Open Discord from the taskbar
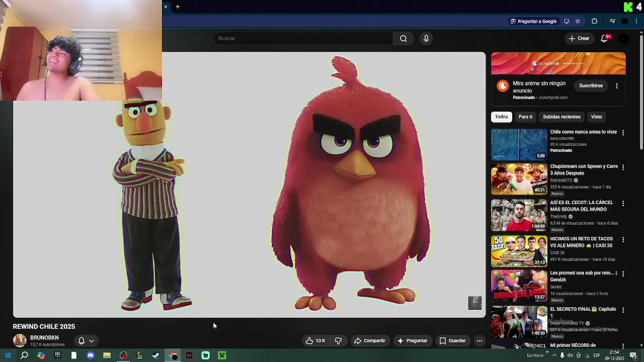 pos(91,355)
